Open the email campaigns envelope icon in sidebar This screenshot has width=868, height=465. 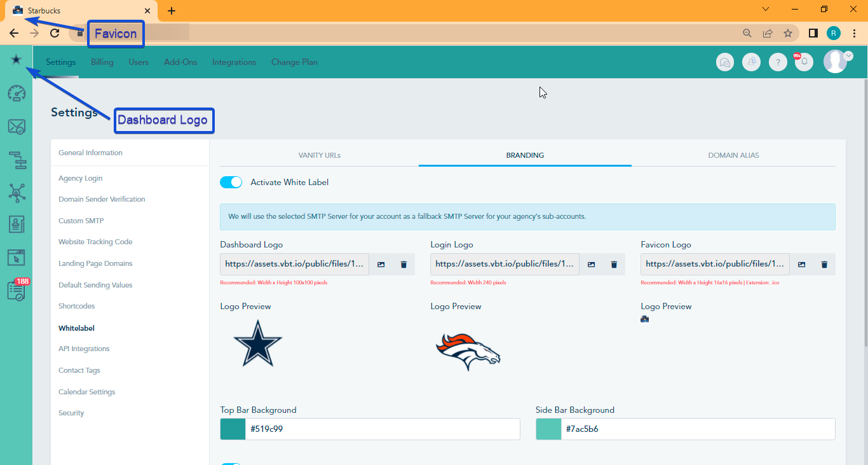17,127
